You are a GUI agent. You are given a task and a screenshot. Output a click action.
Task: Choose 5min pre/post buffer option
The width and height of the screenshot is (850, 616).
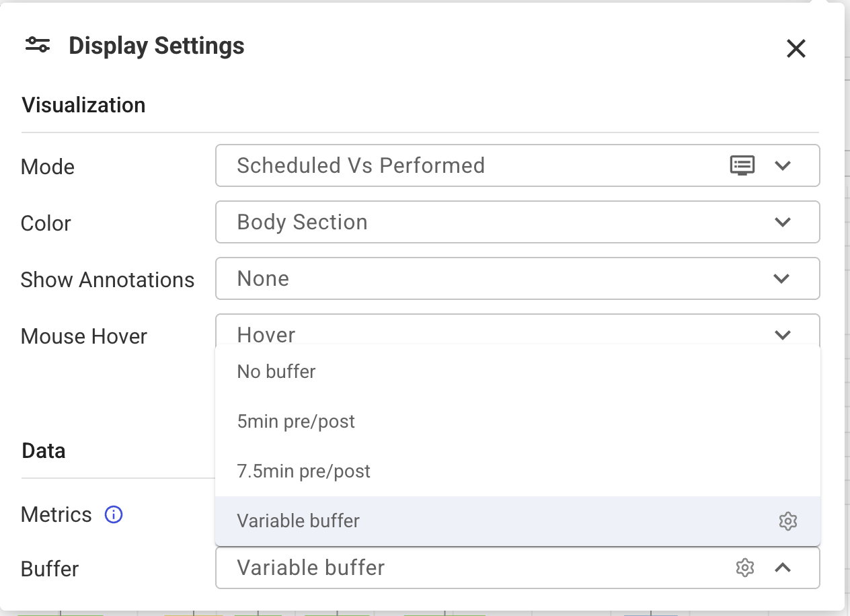(x=518, y=422)
